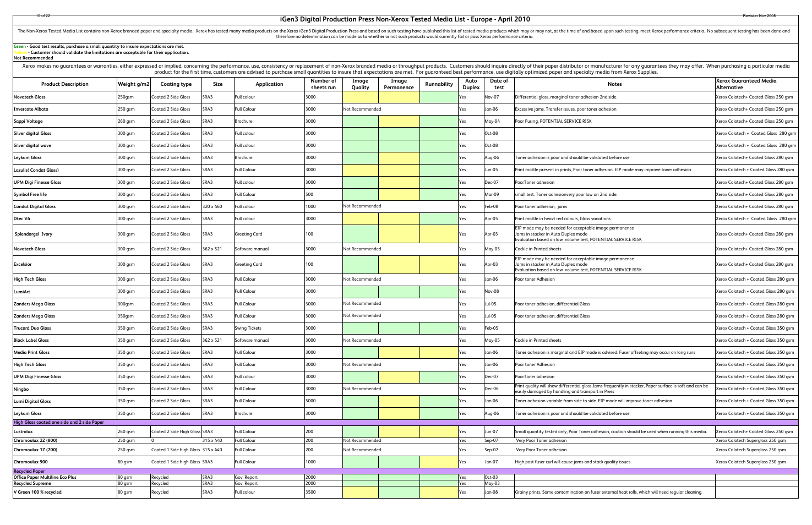The image size is (812, 525).
Task: Select the 'Trucard Duo Gloss' product cell
Action: click(x=65, y=328)
